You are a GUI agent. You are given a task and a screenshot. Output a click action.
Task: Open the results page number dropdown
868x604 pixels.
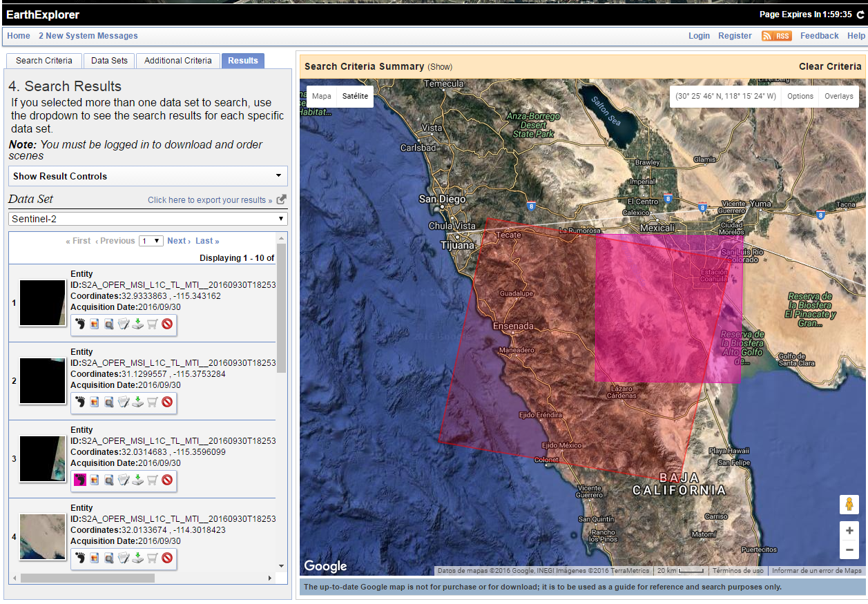pyautogui.click(x=151, y=241)
